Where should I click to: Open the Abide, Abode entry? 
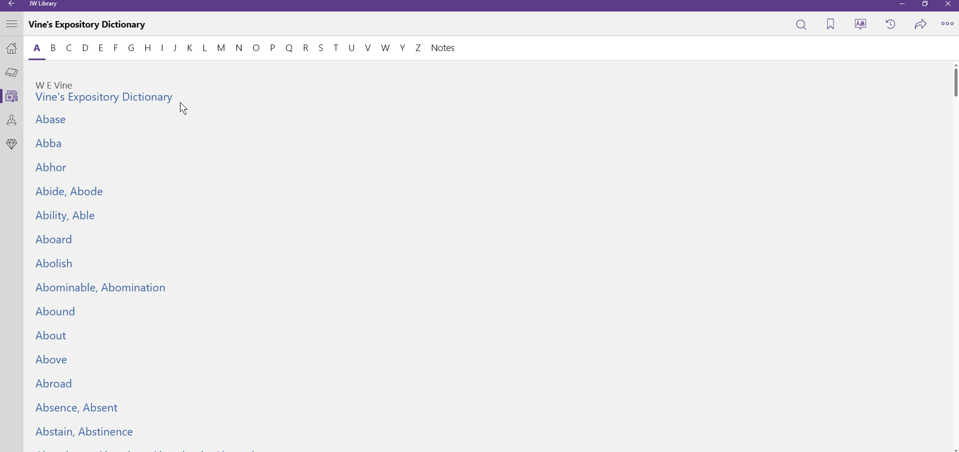pos(69,191)
